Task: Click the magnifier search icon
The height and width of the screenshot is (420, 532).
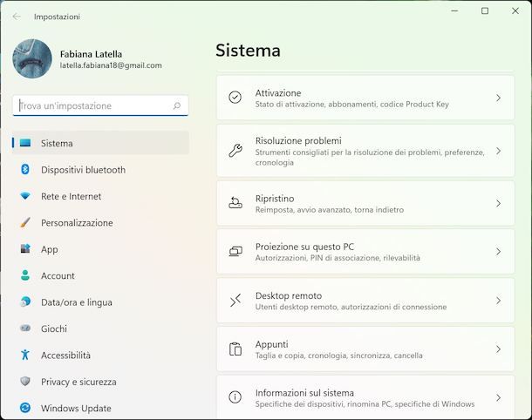Action: pyautogui.click(x=177, y=105)
